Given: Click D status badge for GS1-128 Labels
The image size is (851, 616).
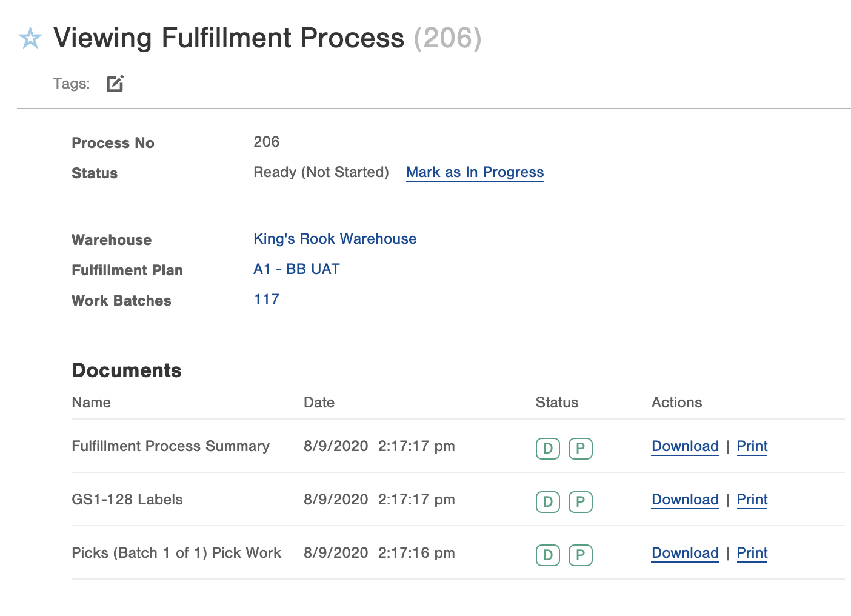Looking at the screenshot, I should click(x=547, y=501).
